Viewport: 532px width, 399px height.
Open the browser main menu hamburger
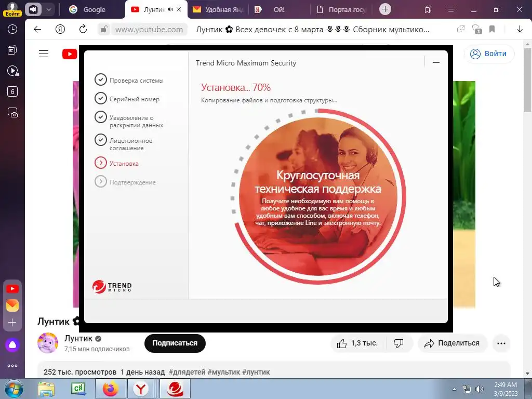tap(451, 9)
